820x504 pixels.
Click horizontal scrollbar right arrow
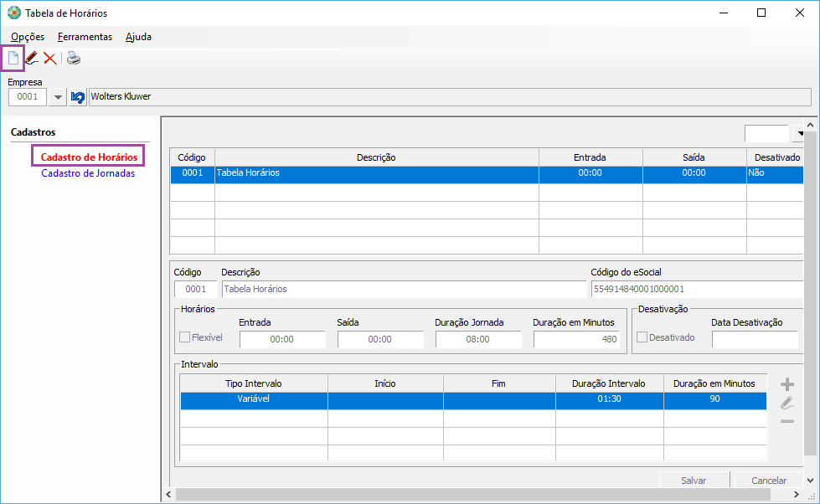[796, 494]
